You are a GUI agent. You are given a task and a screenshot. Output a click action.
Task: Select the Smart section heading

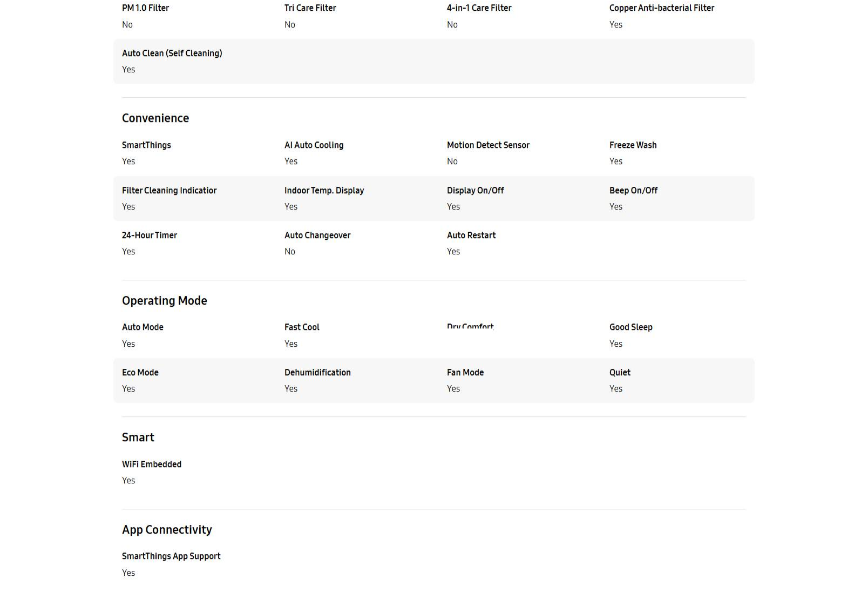click(138, 438)
